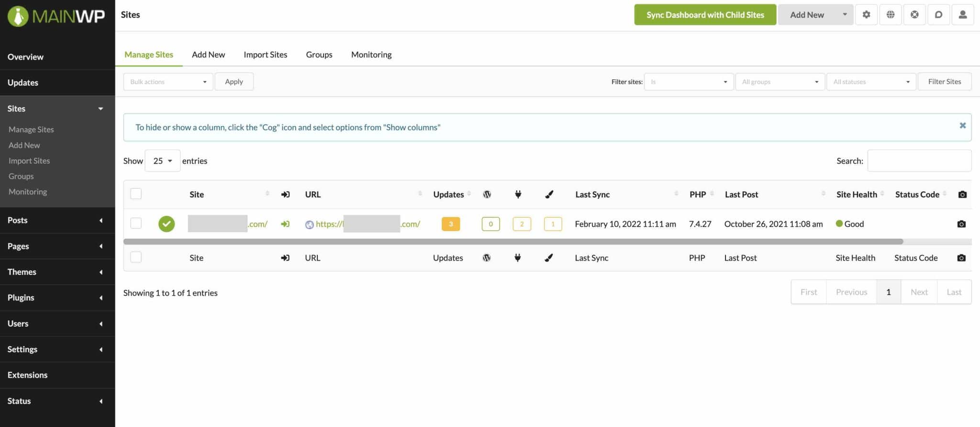Sort by the WordPress icon column header

tap(487, 194)
